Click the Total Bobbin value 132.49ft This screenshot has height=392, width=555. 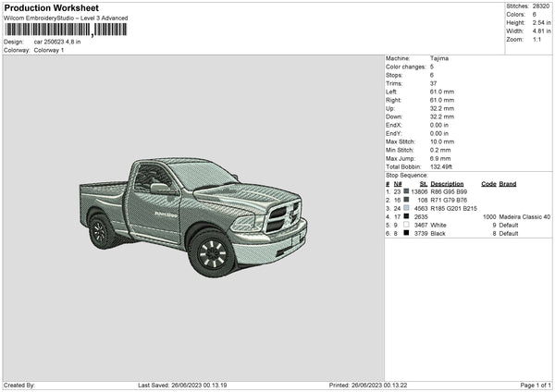(x=441, y=166)
